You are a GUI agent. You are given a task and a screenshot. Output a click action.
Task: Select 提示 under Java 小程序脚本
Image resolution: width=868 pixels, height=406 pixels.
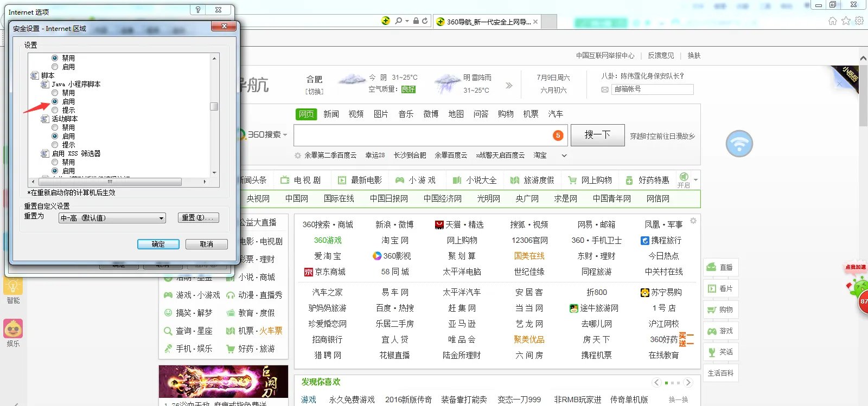55,111
